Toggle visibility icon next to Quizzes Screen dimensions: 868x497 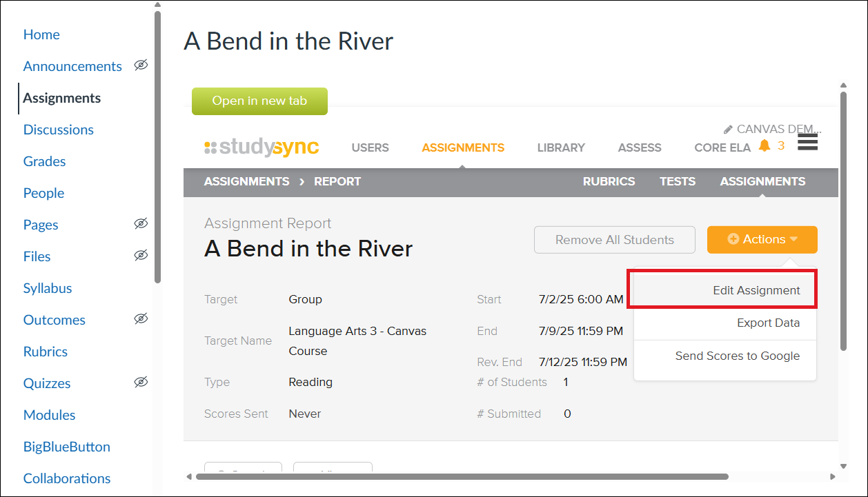tap(141, 383)
